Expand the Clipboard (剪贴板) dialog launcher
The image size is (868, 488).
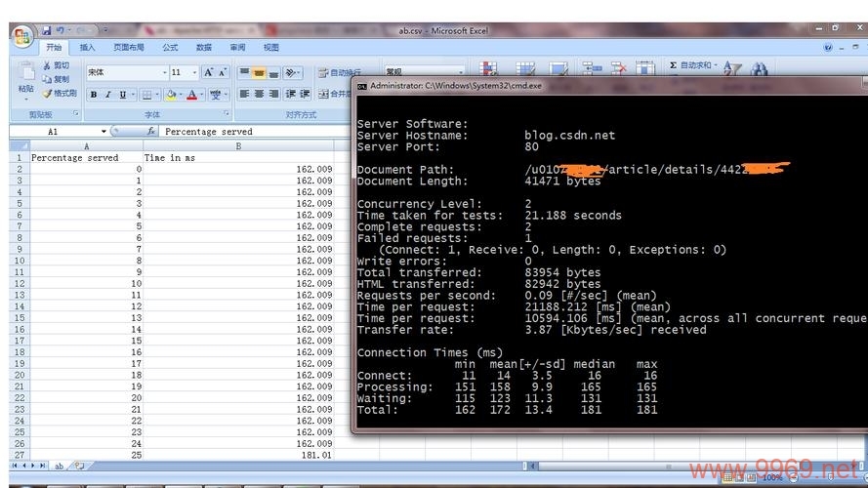click(76, 113)
